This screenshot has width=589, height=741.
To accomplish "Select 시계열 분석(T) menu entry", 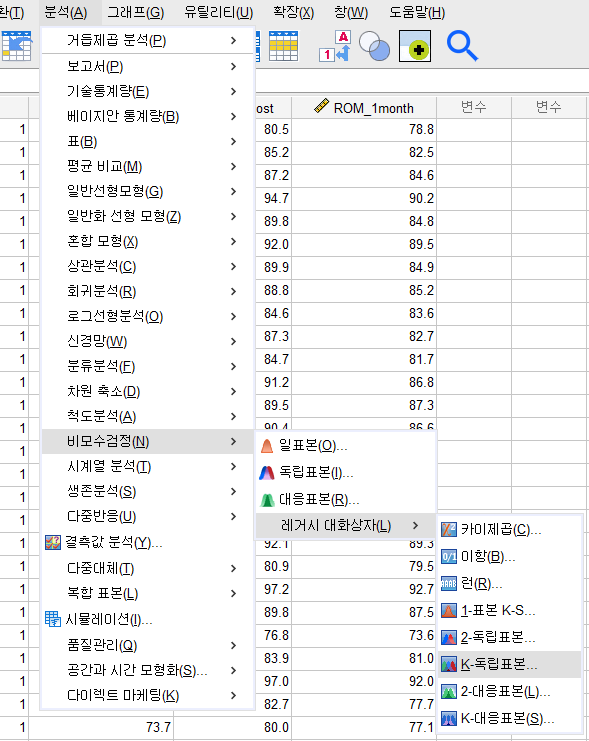I will (148, 466).
